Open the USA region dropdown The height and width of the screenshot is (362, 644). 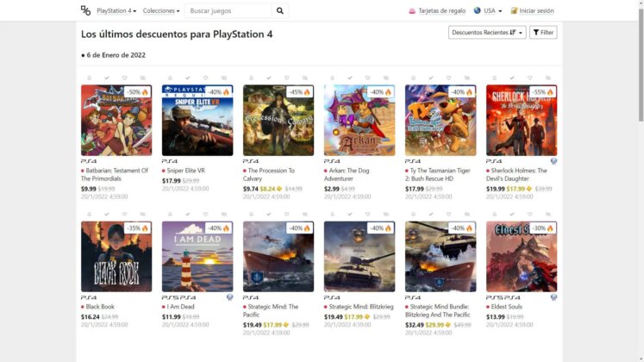pos(488,10)
